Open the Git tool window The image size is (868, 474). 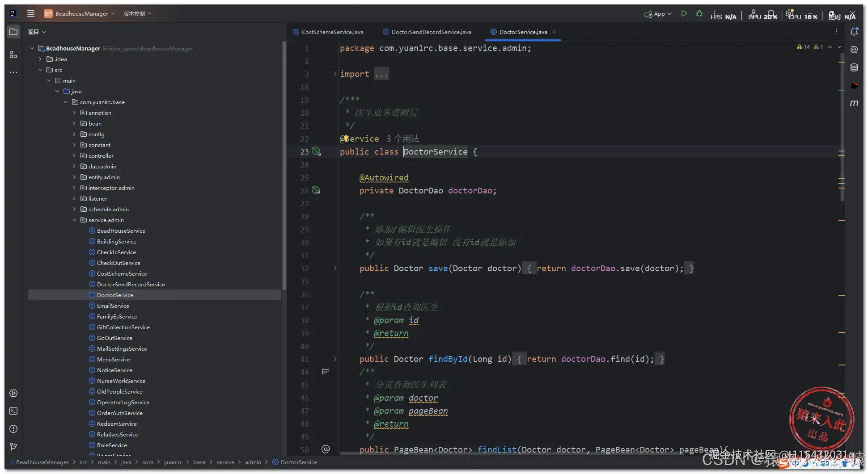click(13, 446)
